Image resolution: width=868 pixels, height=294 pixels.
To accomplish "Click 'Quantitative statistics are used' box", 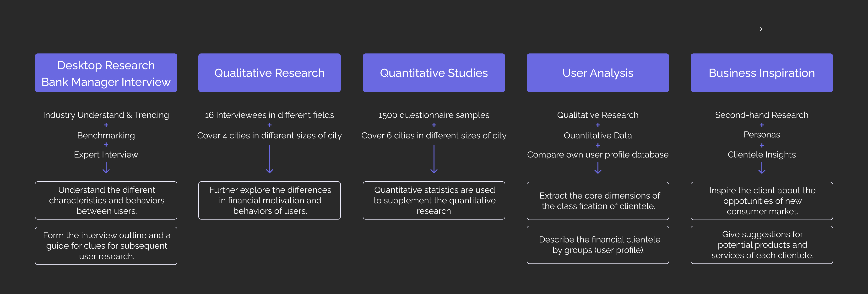I will tap(434, 200).
